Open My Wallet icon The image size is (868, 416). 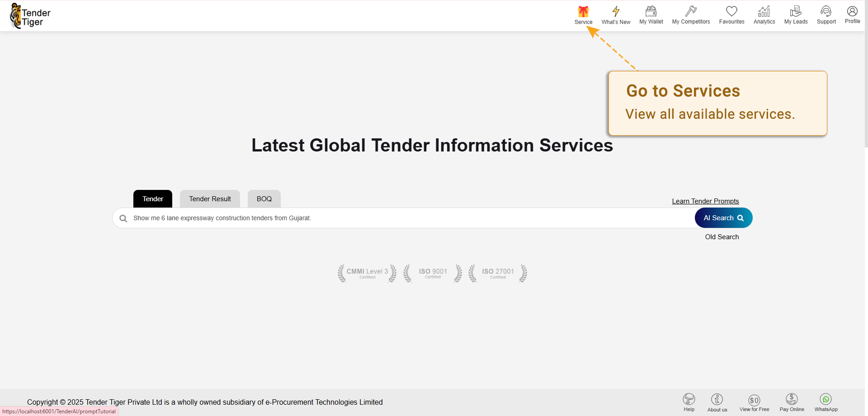pos(651,12)
